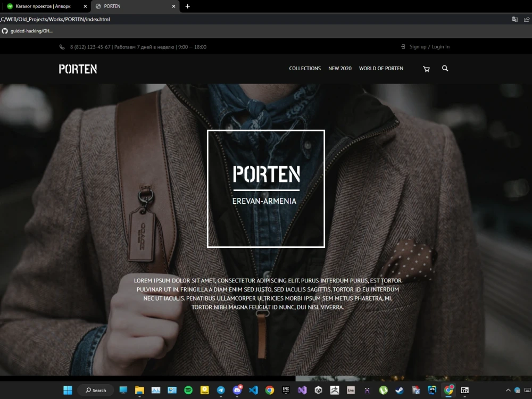Click the share page icon
The image size is (532, 399).
[527, 19]
